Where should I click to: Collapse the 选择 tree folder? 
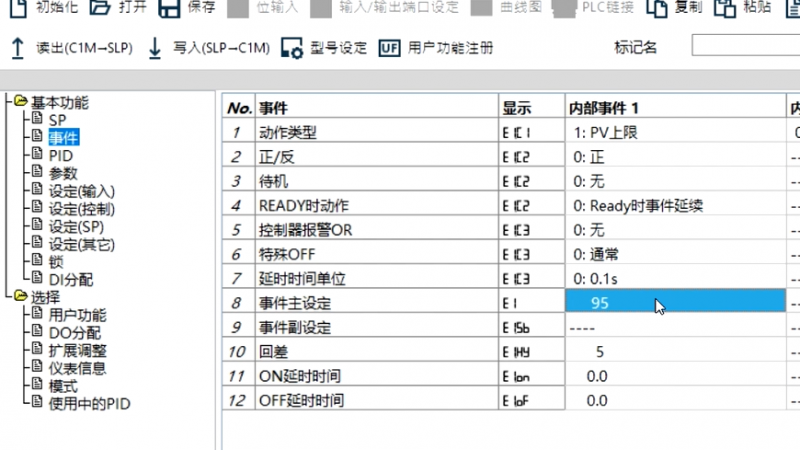20,297
